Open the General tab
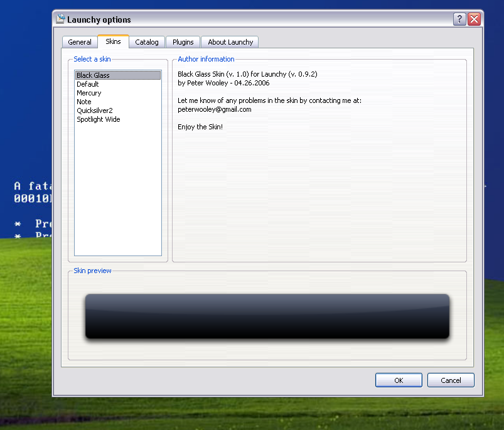 (80, 42)
